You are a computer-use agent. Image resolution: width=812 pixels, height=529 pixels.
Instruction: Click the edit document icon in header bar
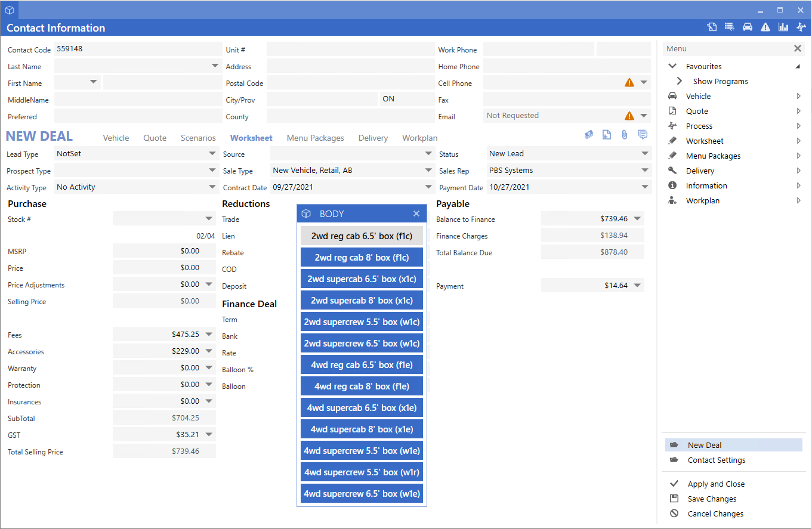(712, 27)
